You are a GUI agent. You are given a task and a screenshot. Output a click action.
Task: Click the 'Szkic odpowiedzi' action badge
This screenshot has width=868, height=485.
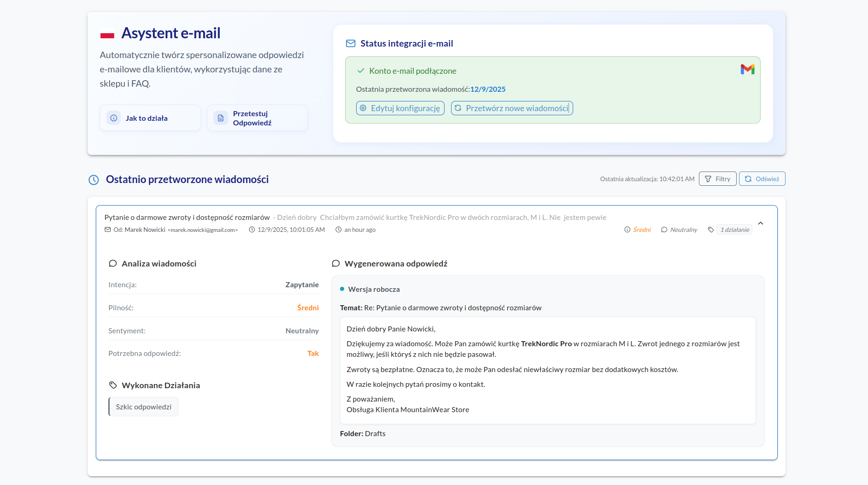[143, 406]
